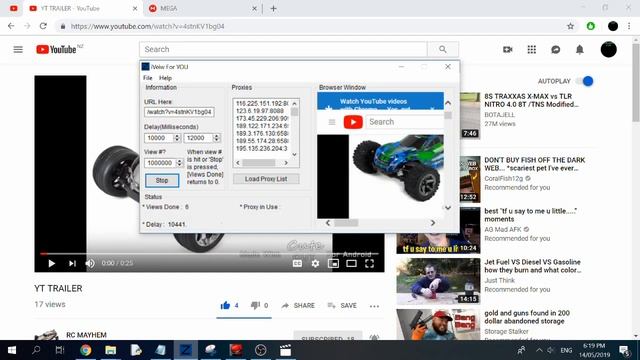Screen dimensions: 640x360
Task: Open File Explorer from the taskbar
Action: click(111, 350)
